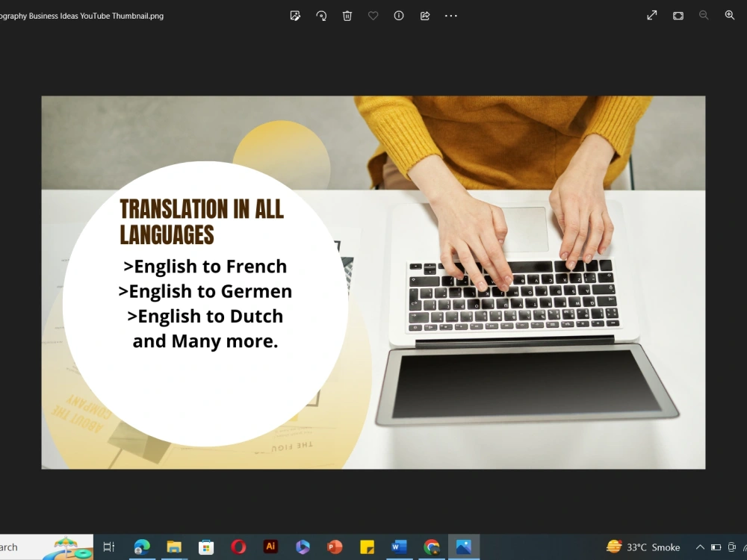747x560 pixels.
Task: Zoom in on the image
Action: [730, 15]
